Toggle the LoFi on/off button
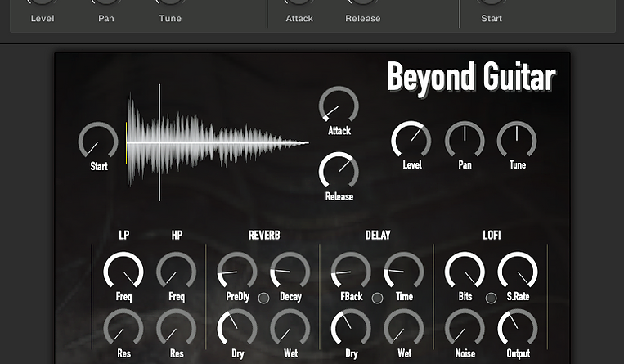The image size is (624, 364). coord(491,298)
